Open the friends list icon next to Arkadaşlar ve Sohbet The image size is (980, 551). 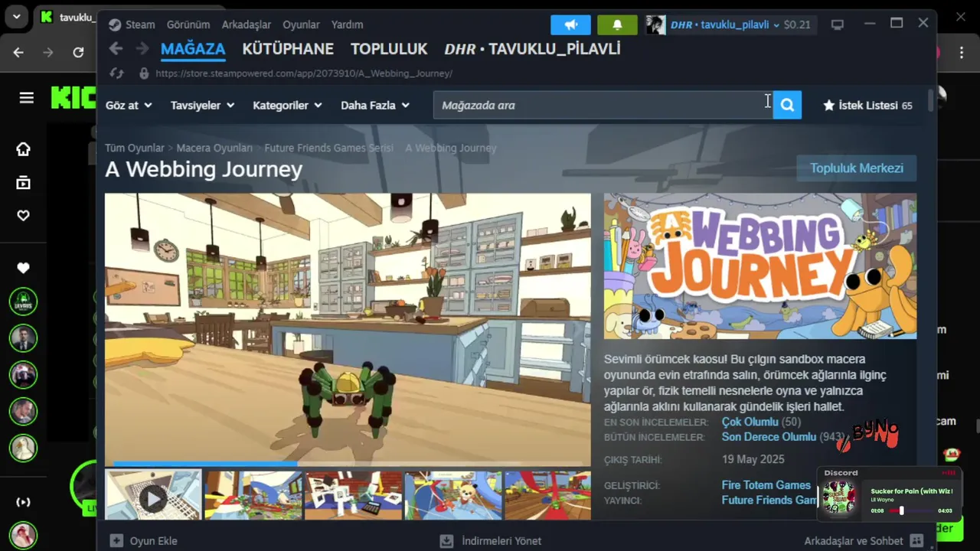pos(916,540)
